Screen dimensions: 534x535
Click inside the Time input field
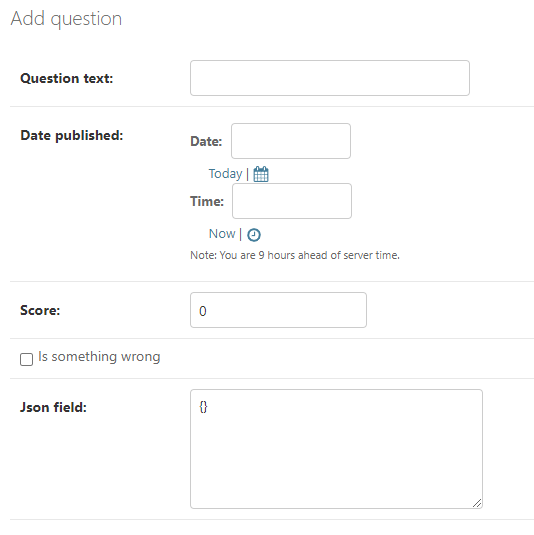point(292,201)
